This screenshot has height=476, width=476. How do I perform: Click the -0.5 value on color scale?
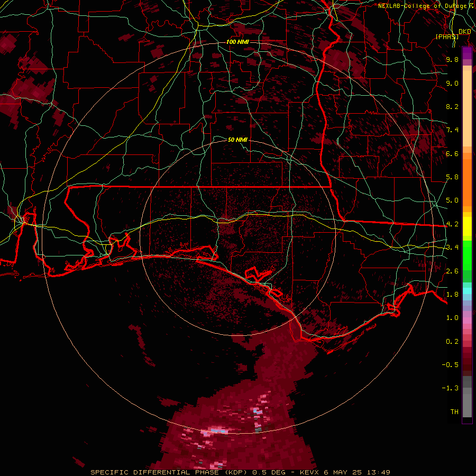[x=450, y=365]
